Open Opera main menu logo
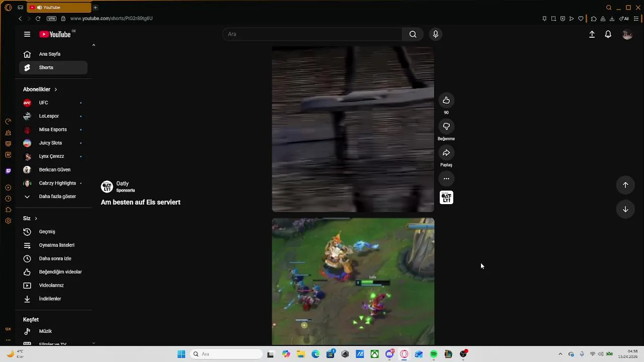Viewport: 644px width, 362px height. (8, 8)
